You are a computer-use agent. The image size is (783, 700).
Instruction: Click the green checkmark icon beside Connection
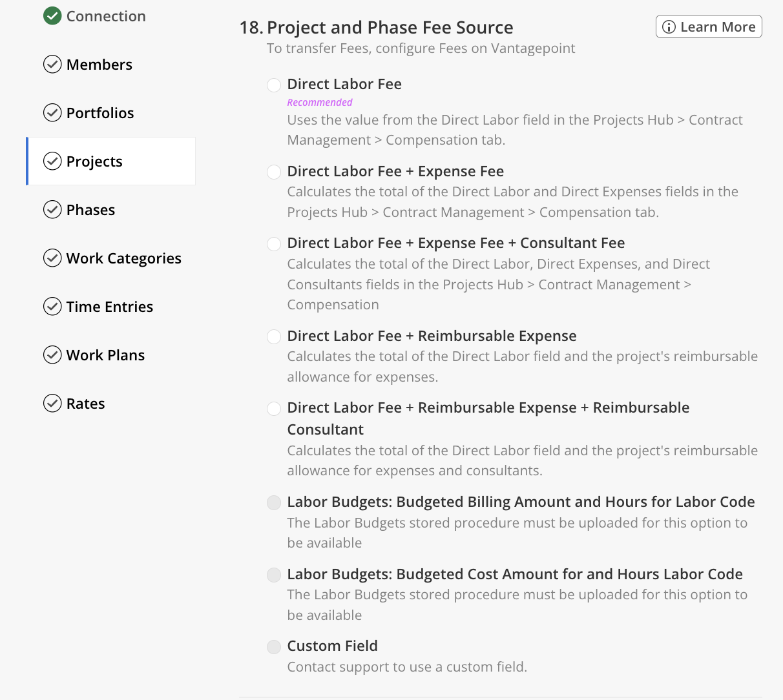pyautogui.click(x=52, y=16)
